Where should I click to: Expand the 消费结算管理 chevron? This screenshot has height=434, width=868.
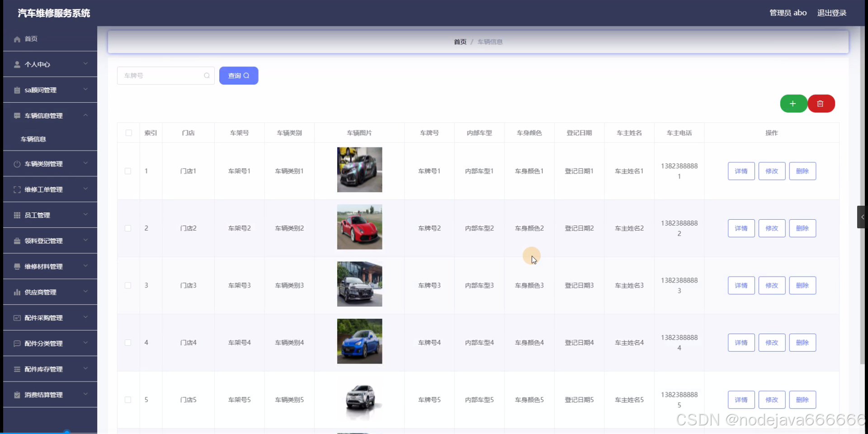[85, 394]
